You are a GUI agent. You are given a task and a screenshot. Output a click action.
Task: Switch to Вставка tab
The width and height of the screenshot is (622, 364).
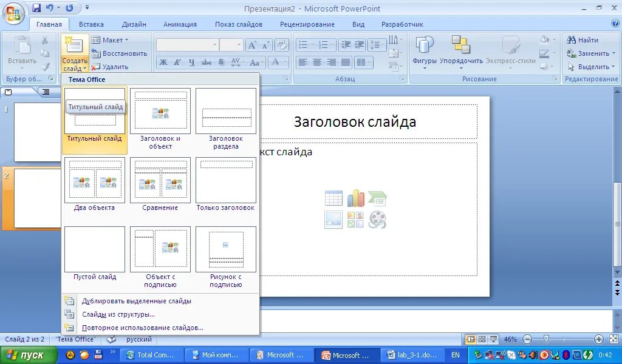[x=91, y=24]
